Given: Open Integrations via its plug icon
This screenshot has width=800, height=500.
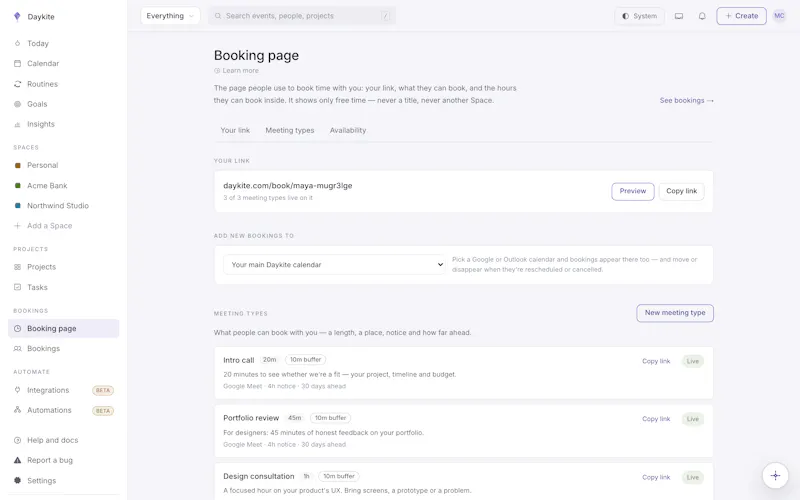Looking at the screenshot, I should 17,390.
